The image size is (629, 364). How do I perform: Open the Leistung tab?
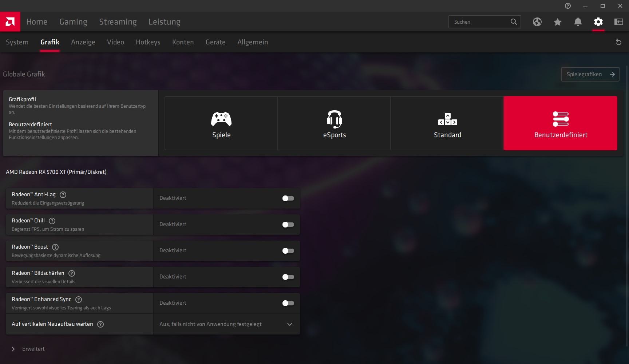click(x=165, y=22)
